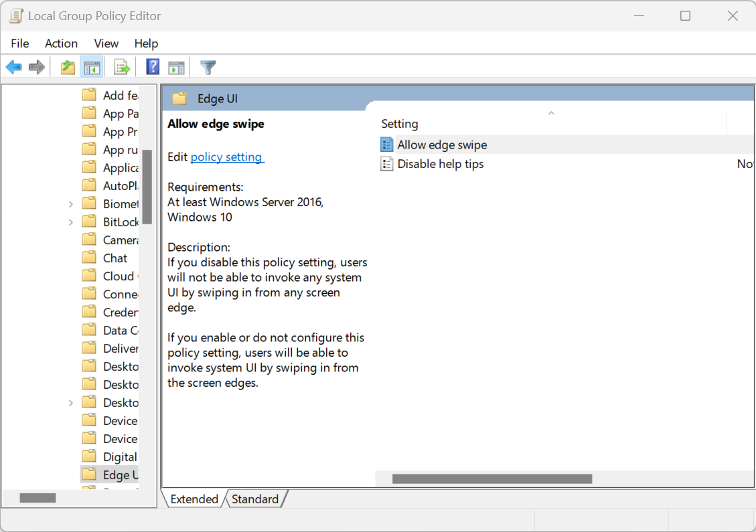Select Disable help tips in settings list
Viewport: 756px width, 532px height.
click(441, 165)
